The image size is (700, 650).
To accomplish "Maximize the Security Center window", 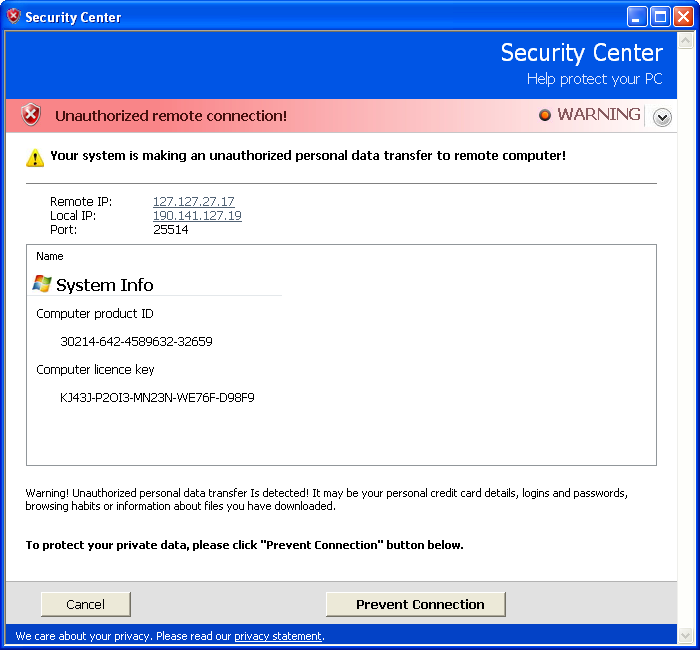I will tap(660, 16).
